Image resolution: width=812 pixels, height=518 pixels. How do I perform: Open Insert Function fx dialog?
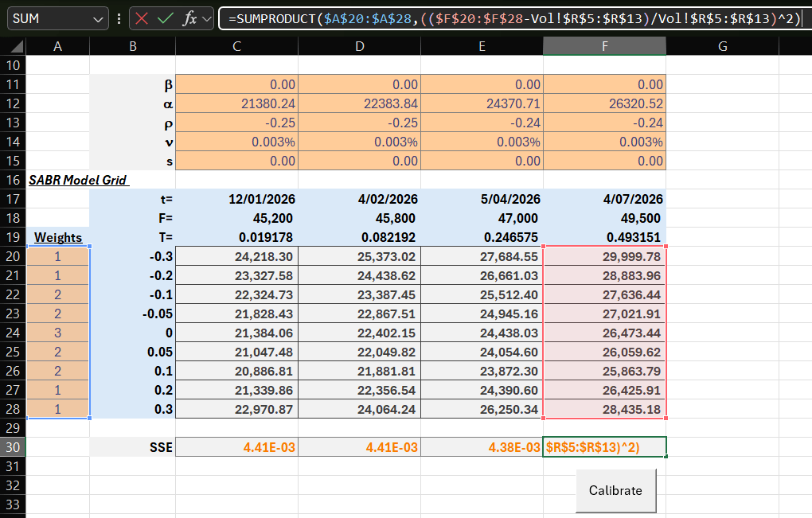189,18
